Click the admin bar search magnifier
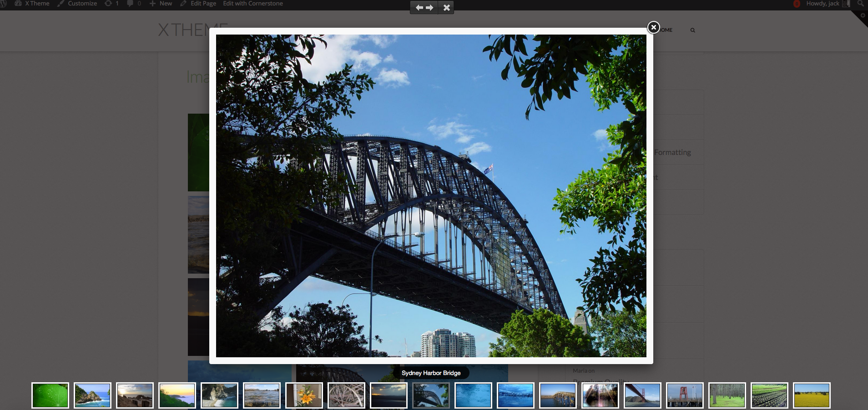 860,3
